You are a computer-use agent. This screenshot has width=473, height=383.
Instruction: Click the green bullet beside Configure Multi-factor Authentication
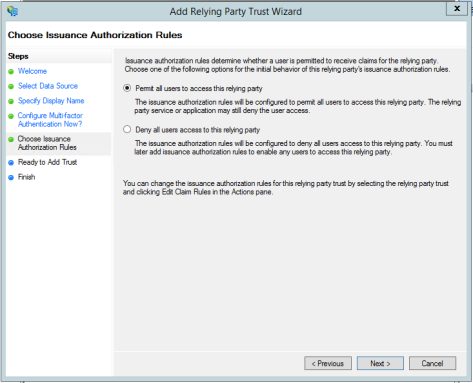pyautogui.click(x=11, y=116)
